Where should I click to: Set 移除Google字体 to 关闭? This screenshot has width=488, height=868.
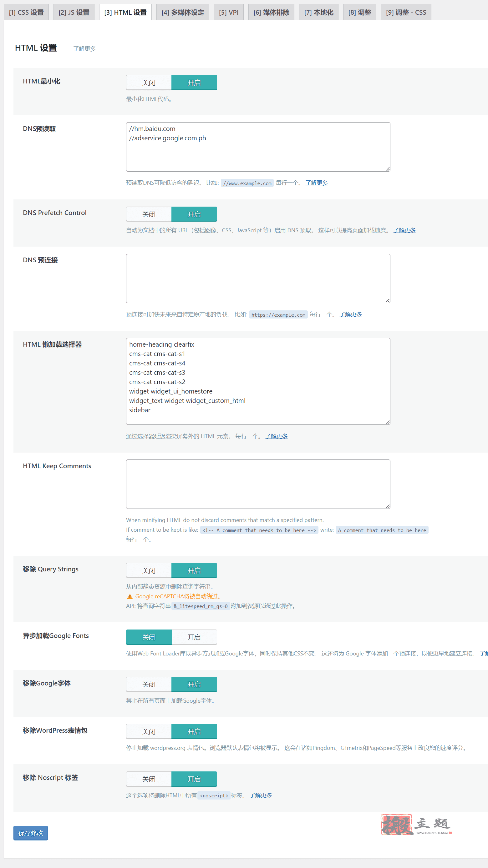pos(149,684)
